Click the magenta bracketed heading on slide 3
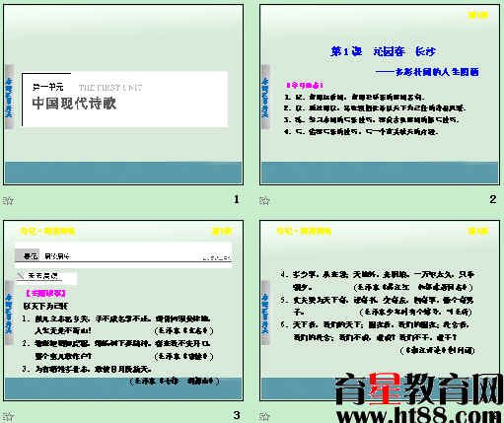Viewport: 504px width, 423px height. pos(45,293)
